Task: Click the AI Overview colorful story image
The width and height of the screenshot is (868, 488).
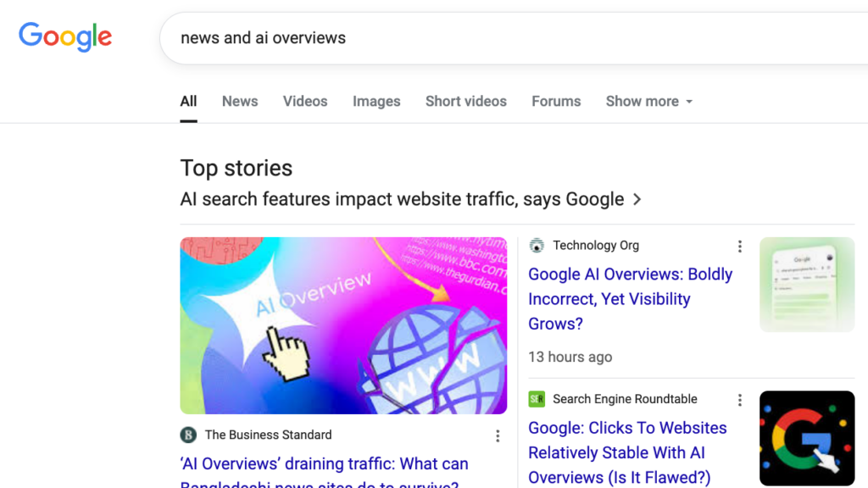Action: pos(343,325)
